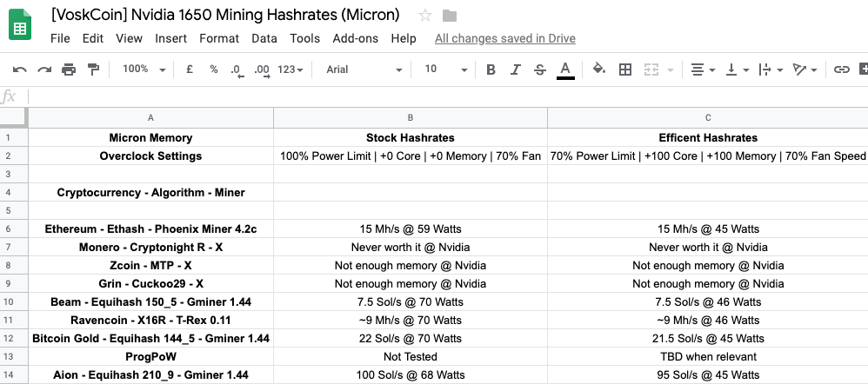
Task: Open the move to folder icon
Action: [x=450, y=16]
